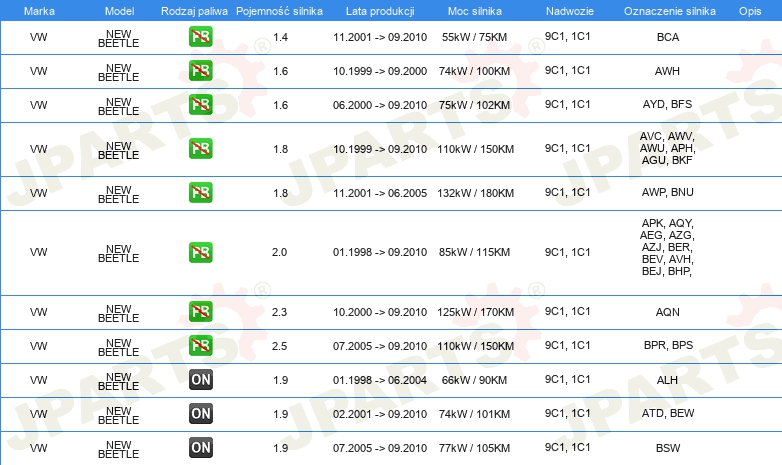Image resolution: width=782 pixels, height=465 pixels.
Task: Select the petrol icon in the AYD, BFS row
Action: point(200,105)
